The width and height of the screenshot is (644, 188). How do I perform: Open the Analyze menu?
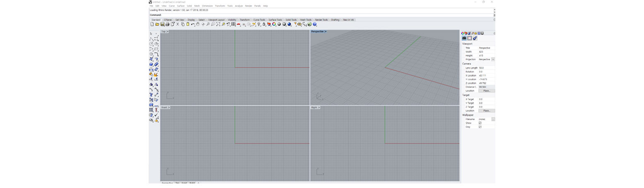(x=239, y=6)
